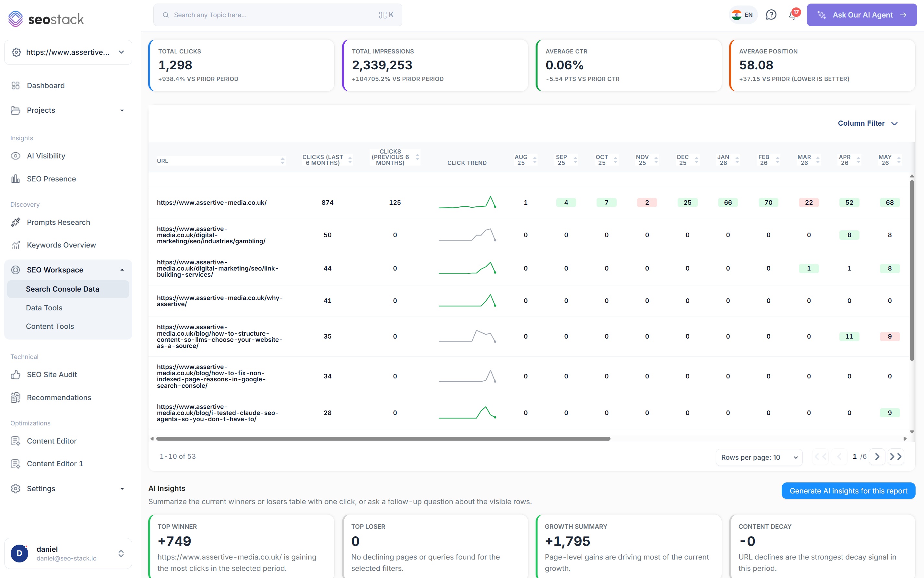924x578 pixels.
Task: Click the seostack logo
Action: tap(46, 19)
